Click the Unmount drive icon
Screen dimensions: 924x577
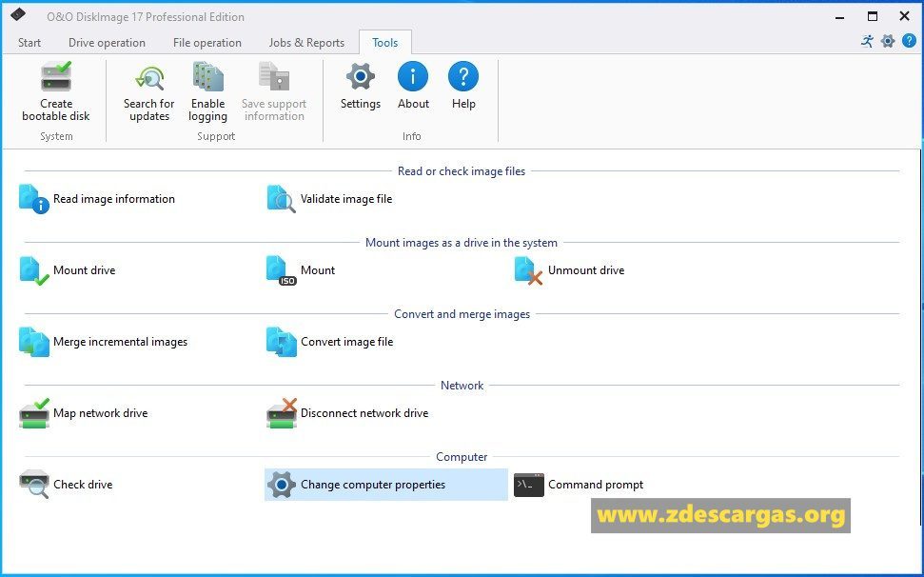[x=528, y=270]
